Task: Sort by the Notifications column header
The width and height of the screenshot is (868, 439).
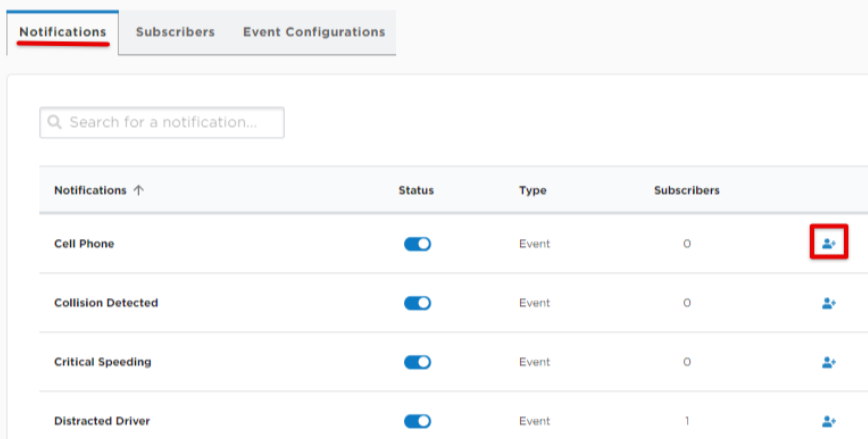Action: pos(90,190)
